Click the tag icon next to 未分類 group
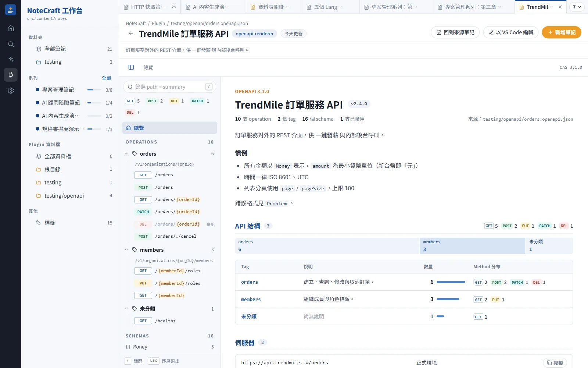 click(135, 308)
